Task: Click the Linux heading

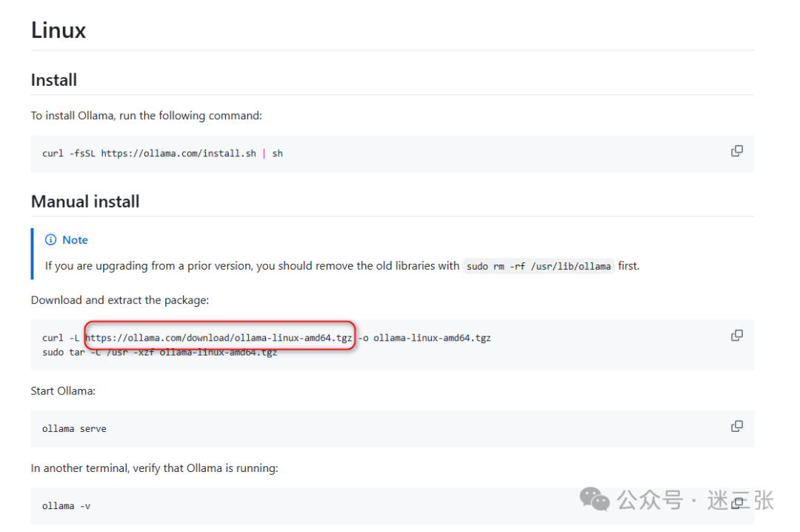Action: [x=59, y=30]
